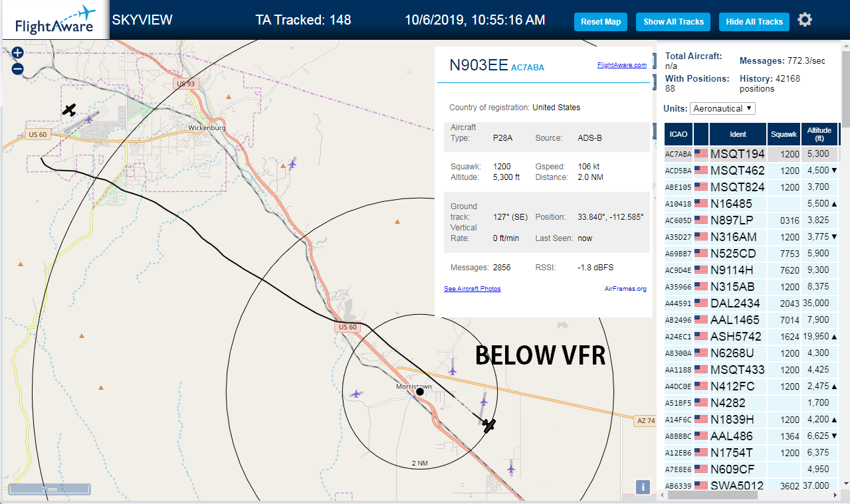
Task: Select the N525CD aircraft row
Action: coord(752,254)
